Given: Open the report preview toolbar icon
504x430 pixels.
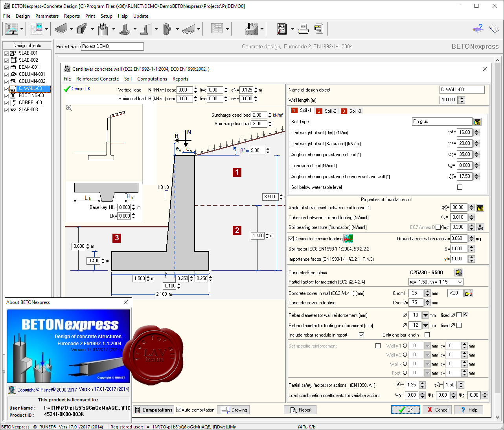Looking at the screenshot, I should pyautogui.click(x=282, y=29).
